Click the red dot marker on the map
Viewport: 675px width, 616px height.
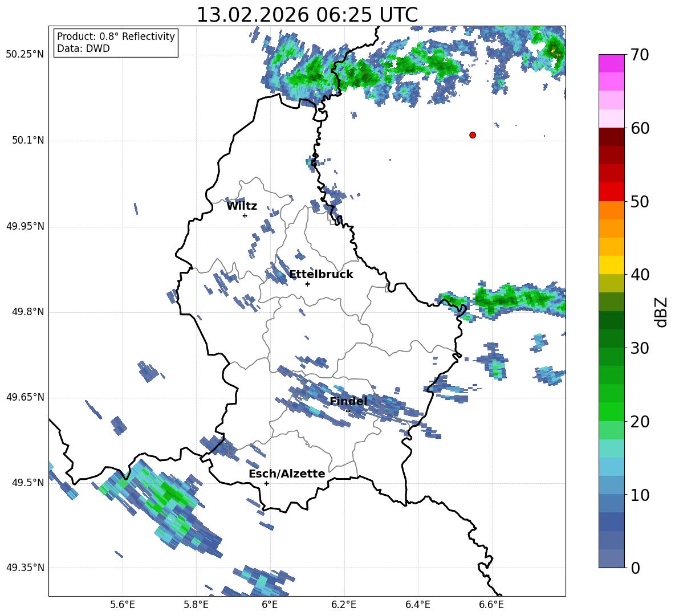[x=473, y=135]
